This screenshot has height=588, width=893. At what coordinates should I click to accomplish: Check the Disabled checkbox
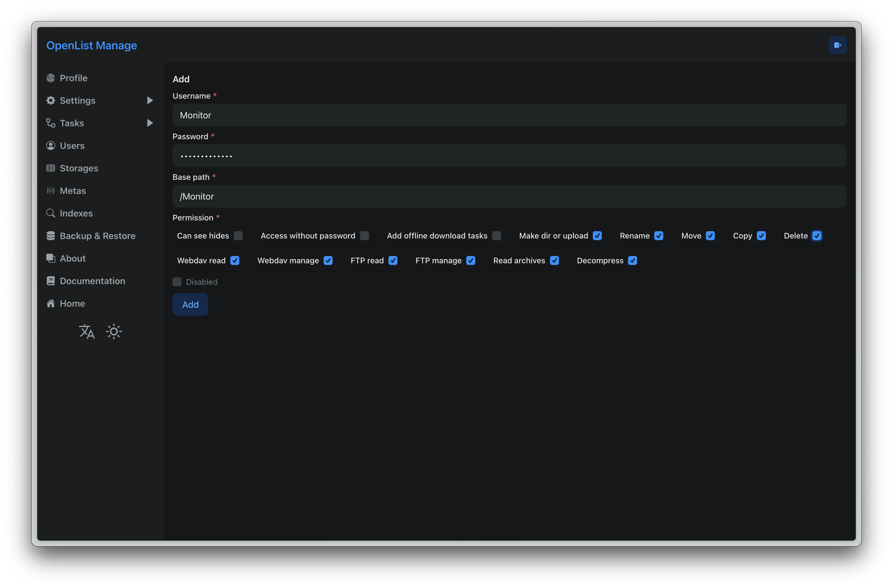click(x=177, y=282)
